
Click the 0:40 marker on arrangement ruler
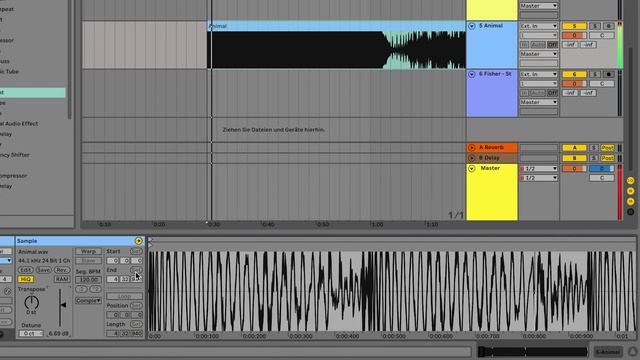pyautogui.click(x=268, y=224)
